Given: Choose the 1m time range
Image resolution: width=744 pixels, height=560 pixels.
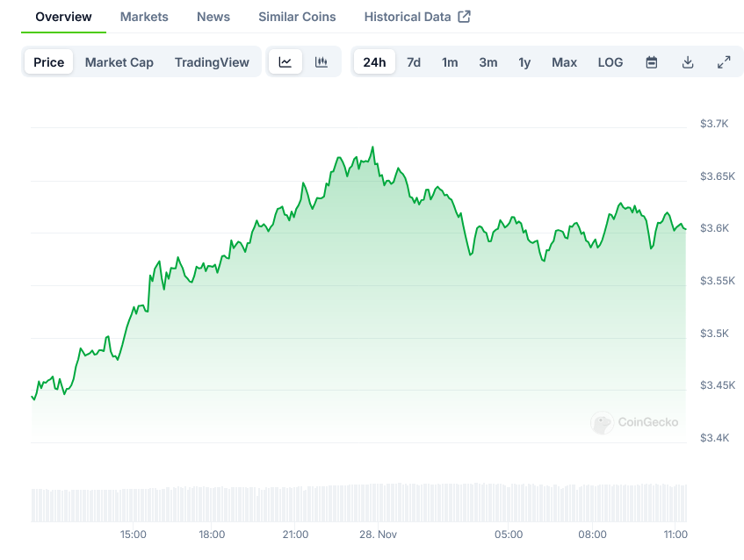Looking at the screenshot, I should pos(450,62).
